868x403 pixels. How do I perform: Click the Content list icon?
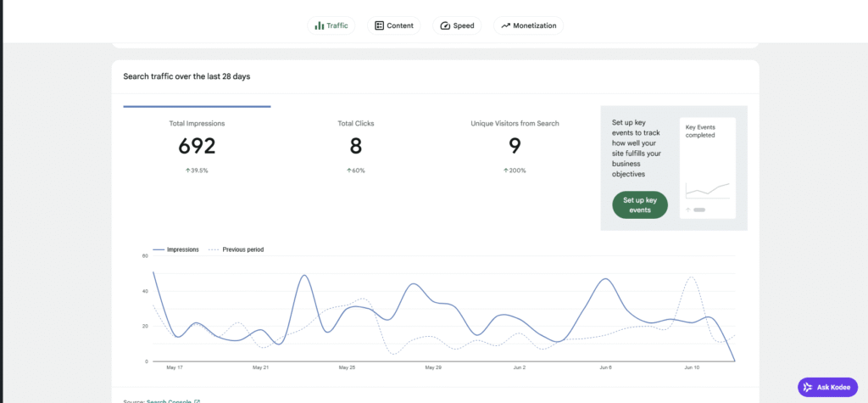click(x=379, y=25)
